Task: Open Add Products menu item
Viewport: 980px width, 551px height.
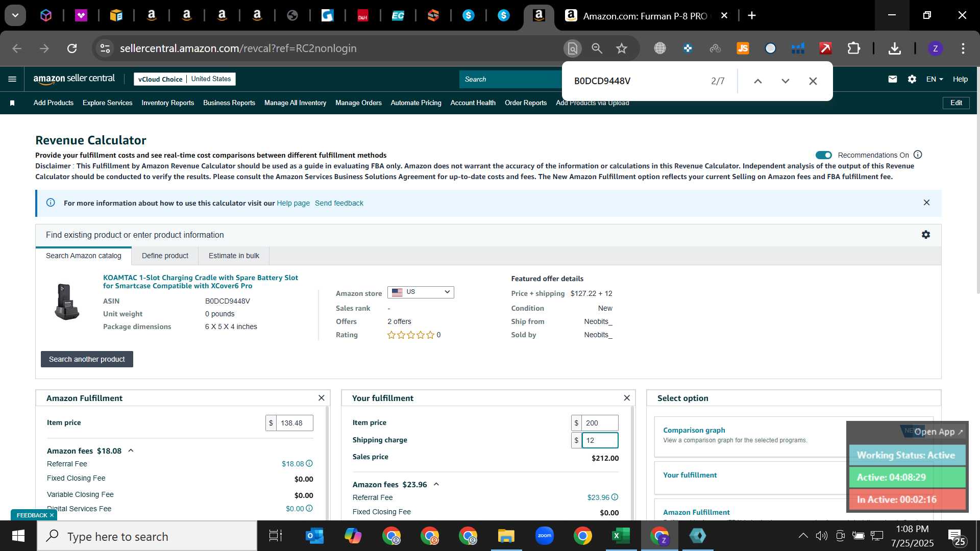Action: [x=54, y=103]
